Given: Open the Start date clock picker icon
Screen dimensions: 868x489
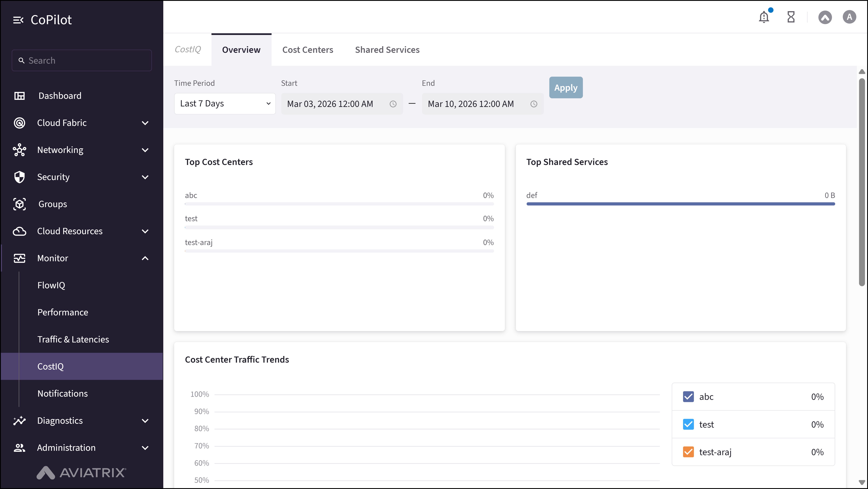Looking at the screenshot, I should [x=393, y=104].
